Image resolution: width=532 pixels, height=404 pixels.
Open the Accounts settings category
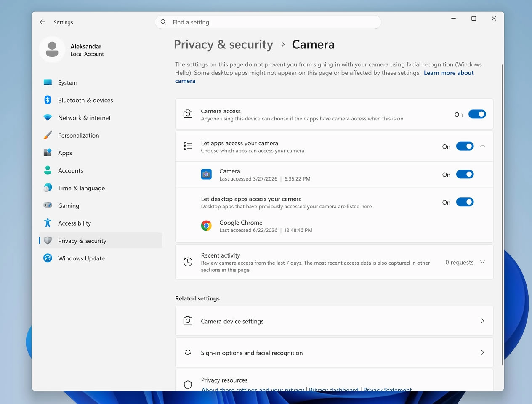(x=100, y=170)
